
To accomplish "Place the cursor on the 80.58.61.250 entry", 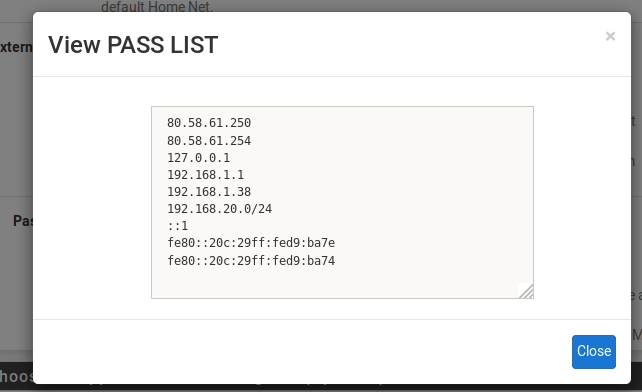I will click(209, 123).
